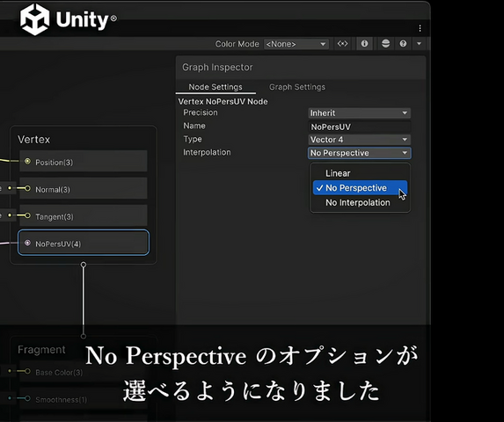Screen dimensions: 504x422
Task: Click the Tangent(3) port circle
Action: tap(27, 215)
